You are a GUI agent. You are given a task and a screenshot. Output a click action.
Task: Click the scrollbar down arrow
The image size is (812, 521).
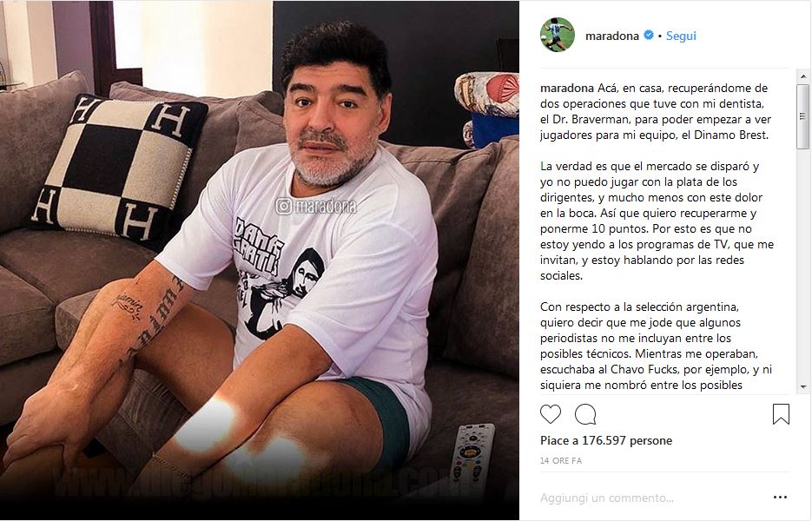tap(803, 387)
